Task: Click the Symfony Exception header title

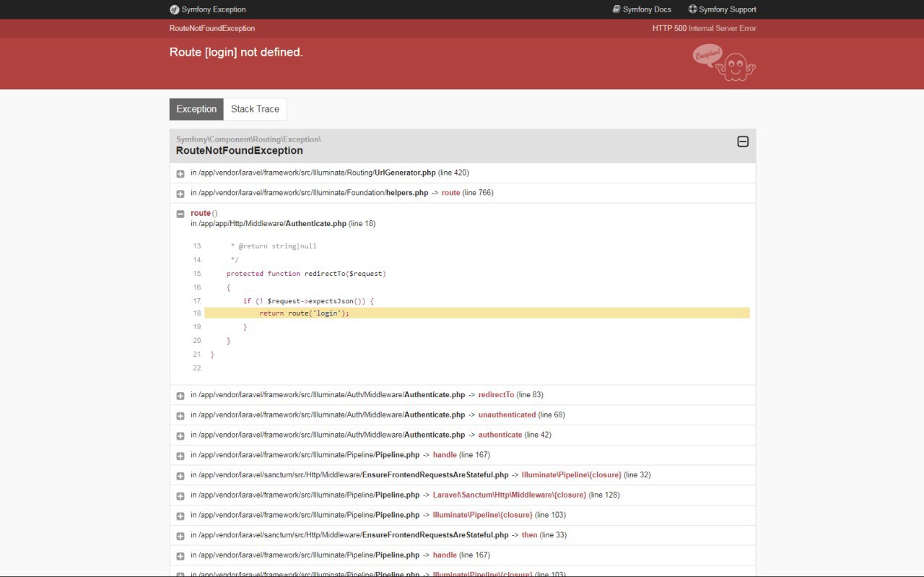Action: click(214, 9)
